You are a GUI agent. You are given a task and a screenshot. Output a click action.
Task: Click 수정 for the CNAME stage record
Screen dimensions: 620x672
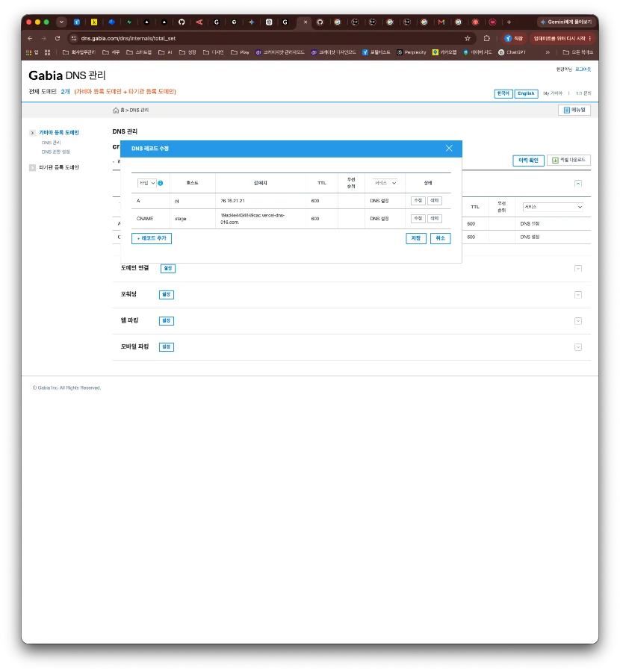point(418,219)
